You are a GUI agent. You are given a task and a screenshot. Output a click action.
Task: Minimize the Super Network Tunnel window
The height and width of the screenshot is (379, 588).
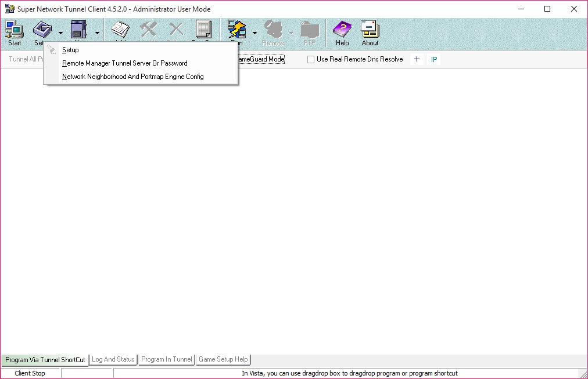[x=521, y=9]
